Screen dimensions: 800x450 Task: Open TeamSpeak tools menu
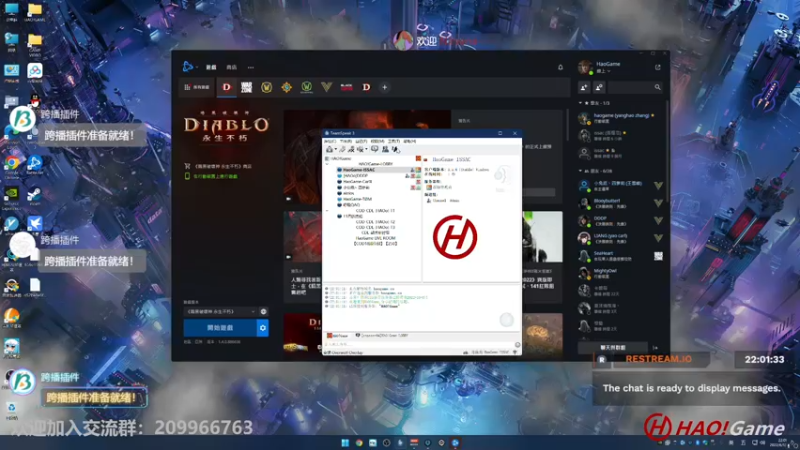click(393, 141)
